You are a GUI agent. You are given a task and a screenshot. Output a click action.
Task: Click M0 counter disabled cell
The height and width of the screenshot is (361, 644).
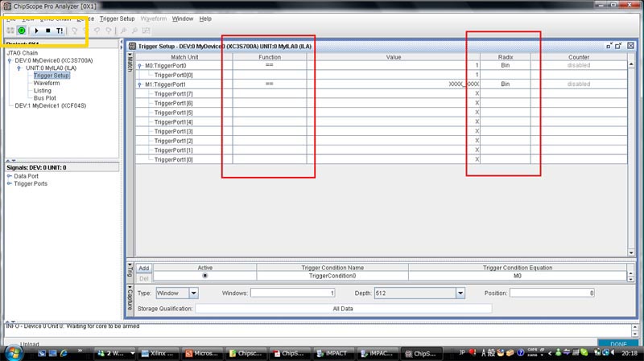coord(579,65)
